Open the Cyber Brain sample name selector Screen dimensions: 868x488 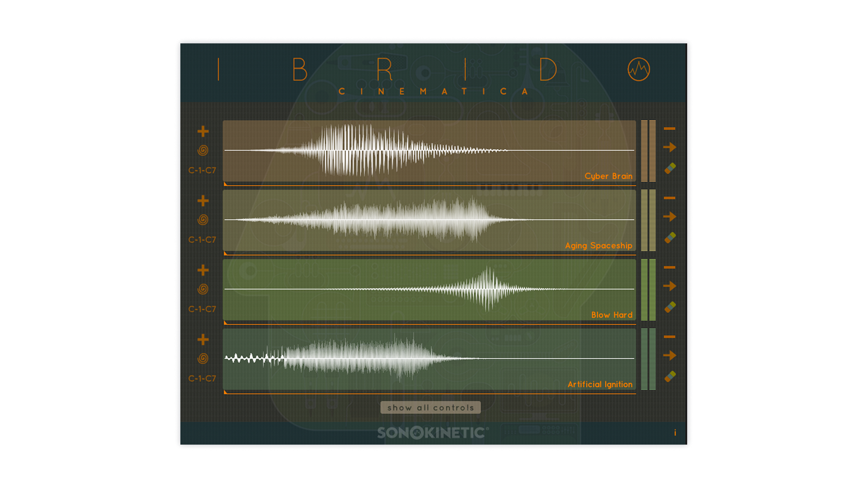(x=608, y=176)
